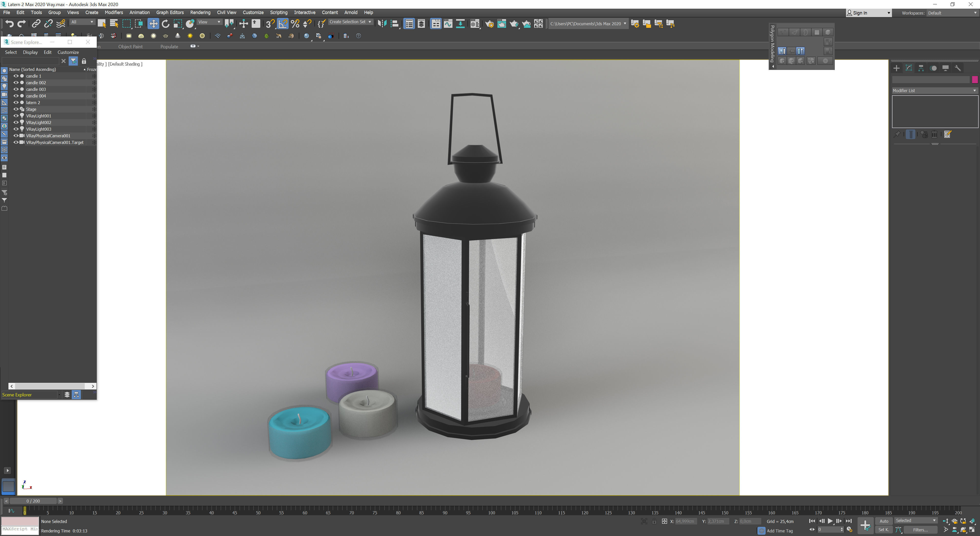Image resolution: width=980 pixels, height=536 pixels.
Task: Activate the Select and Rotate tool
Action: click(165, 23)
